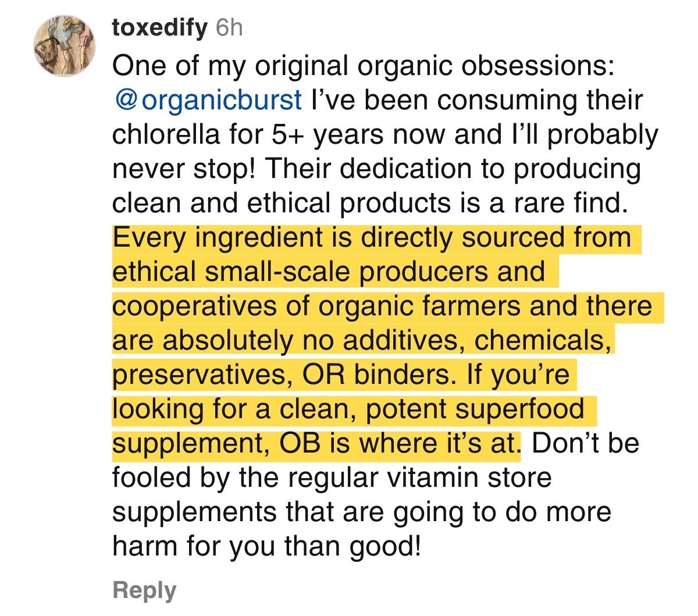
Task: Click the 6h comment timestamp
Action: pos(229,27)
